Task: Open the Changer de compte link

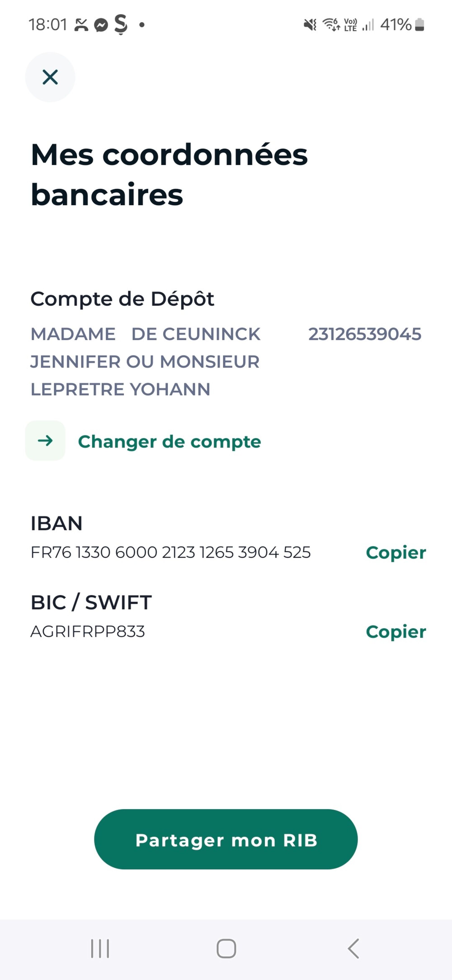Action: 169,442
